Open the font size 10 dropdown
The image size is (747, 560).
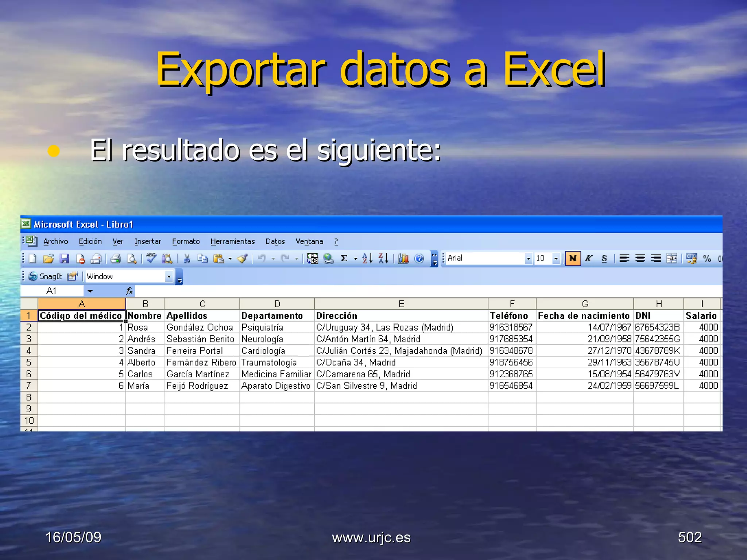556,258
